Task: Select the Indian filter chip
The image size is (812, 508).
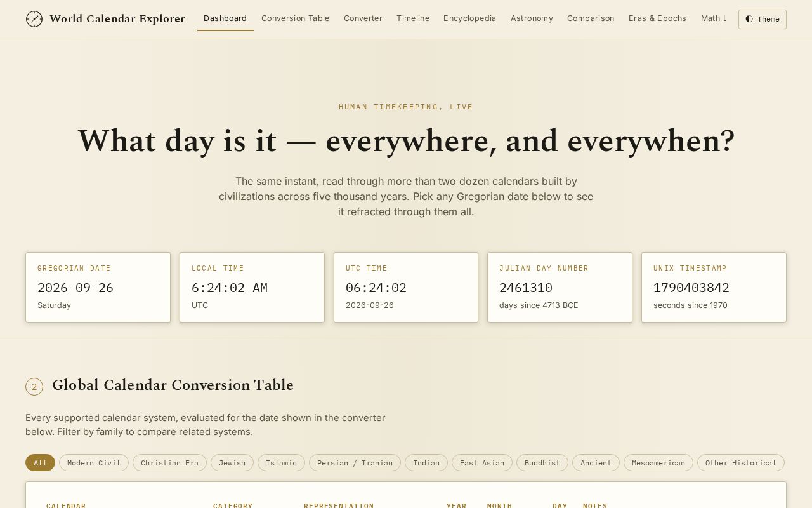Action: [426, 463]
